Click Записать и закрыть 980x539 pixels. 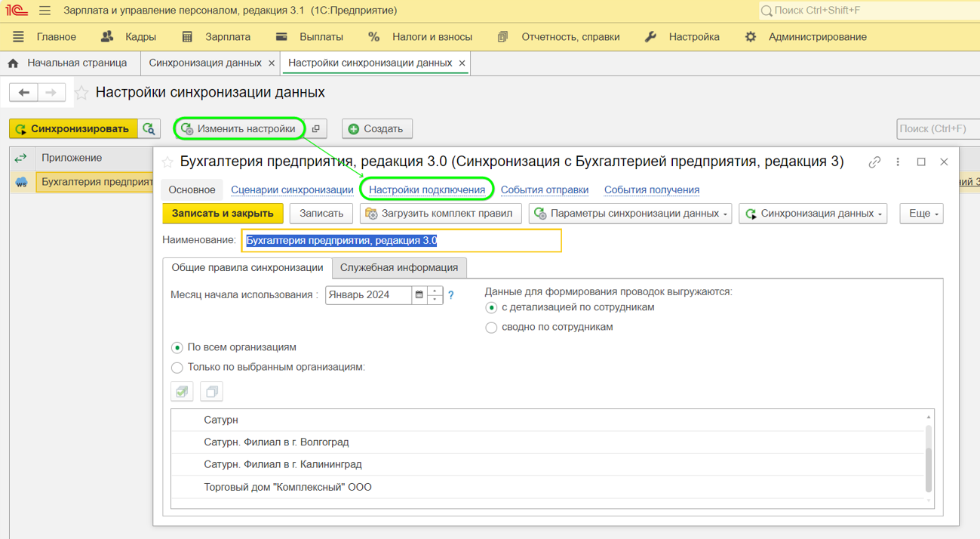coord(223,214)
